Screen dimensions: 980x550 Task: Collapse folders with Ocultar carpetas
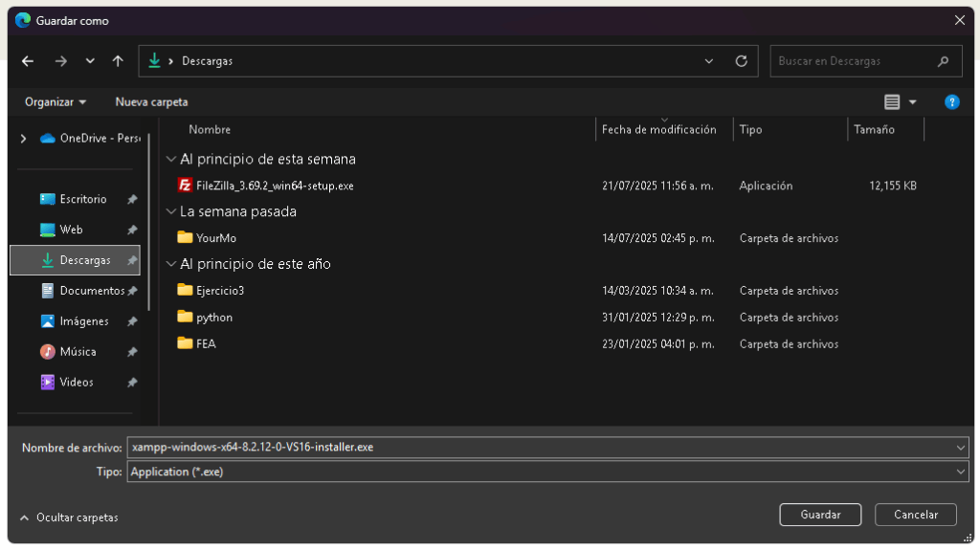click(x=69, y=517)
